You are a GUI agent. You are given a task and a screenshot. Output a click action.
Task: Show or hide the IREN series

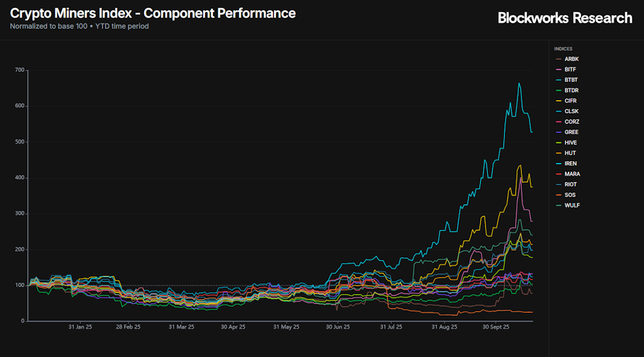click(x=570, y=164)
